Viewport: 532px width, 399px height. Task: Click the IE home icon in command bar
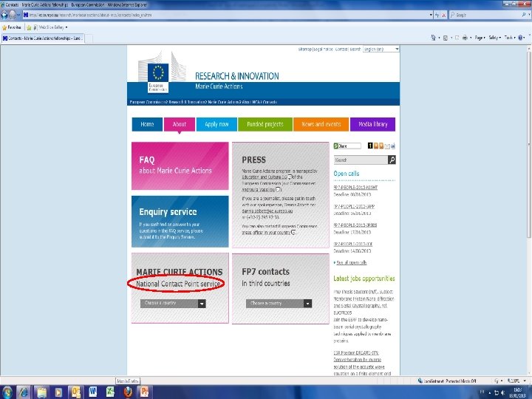[x=433, y=38]
